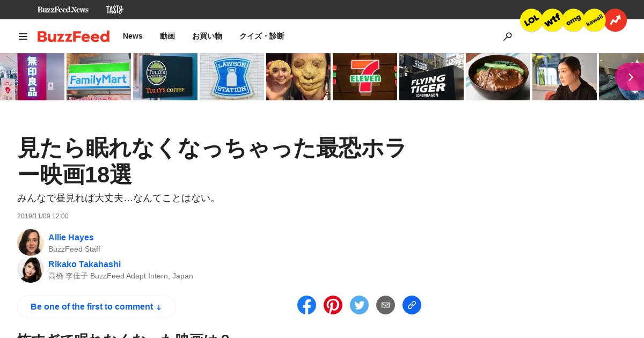Open the クイズ・診断 menu item

click(262, 36)
